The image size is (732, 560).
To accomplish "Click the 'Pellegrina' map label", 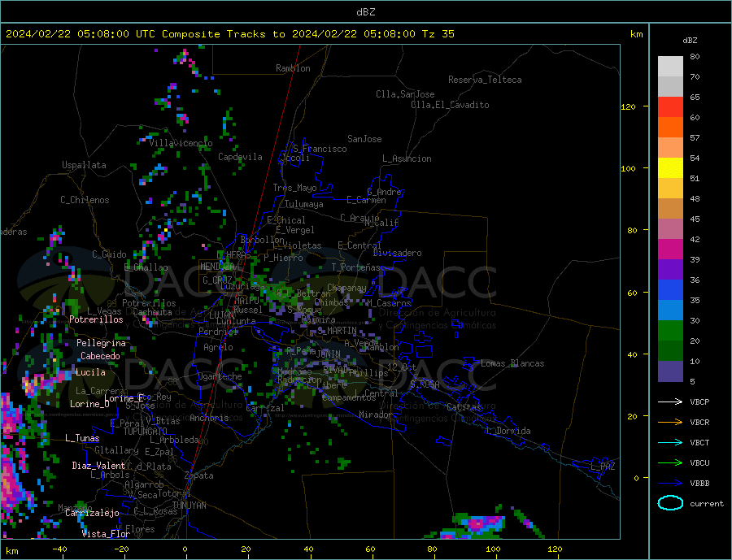I will click(102, 343).
